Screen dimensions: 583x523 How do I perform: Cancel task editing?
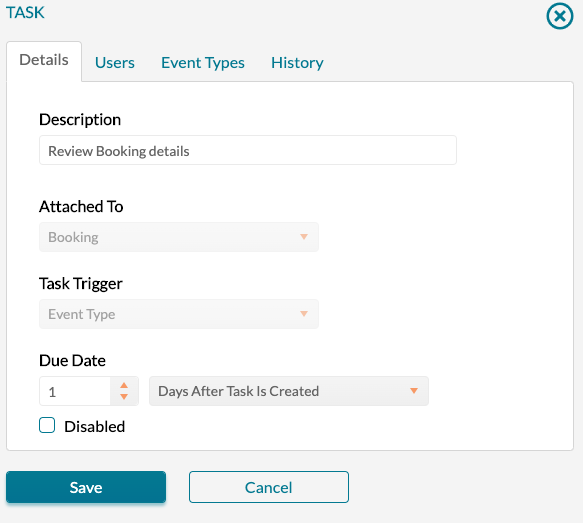[269, 487]
